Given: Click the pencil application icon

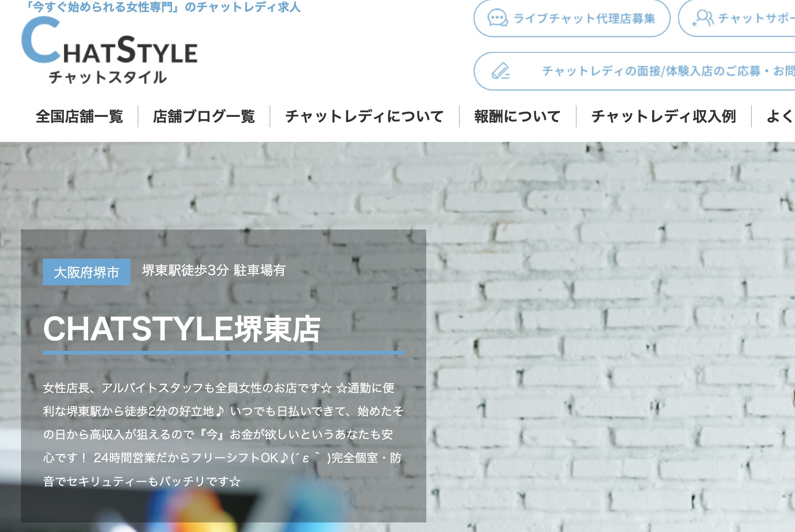Looking at the screenshot, I should tap(501, 71).
